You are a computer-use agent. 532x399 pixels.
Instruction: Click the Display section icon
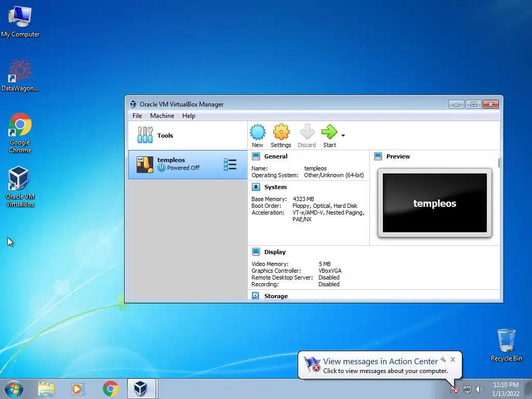click(x=256, y=252)
